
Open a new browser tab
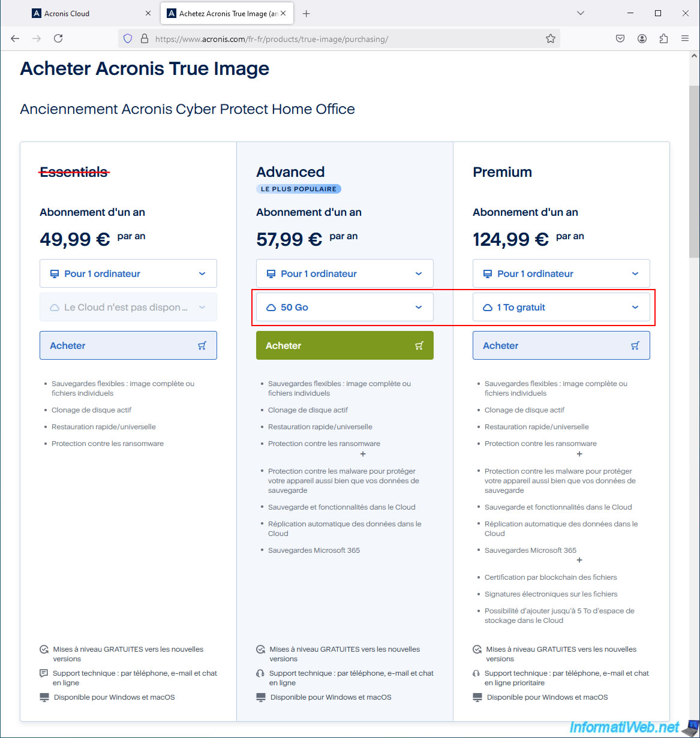[x=306, y=13]
